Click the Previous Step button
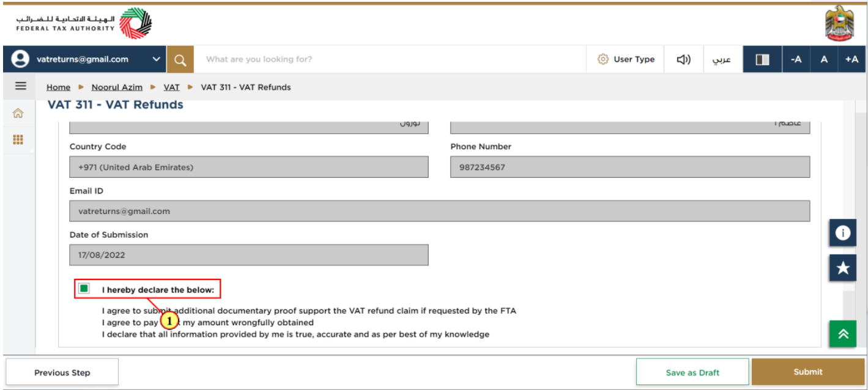Viewport: 868px width, 390px height. pyautogui.click(x=62, y=372)
